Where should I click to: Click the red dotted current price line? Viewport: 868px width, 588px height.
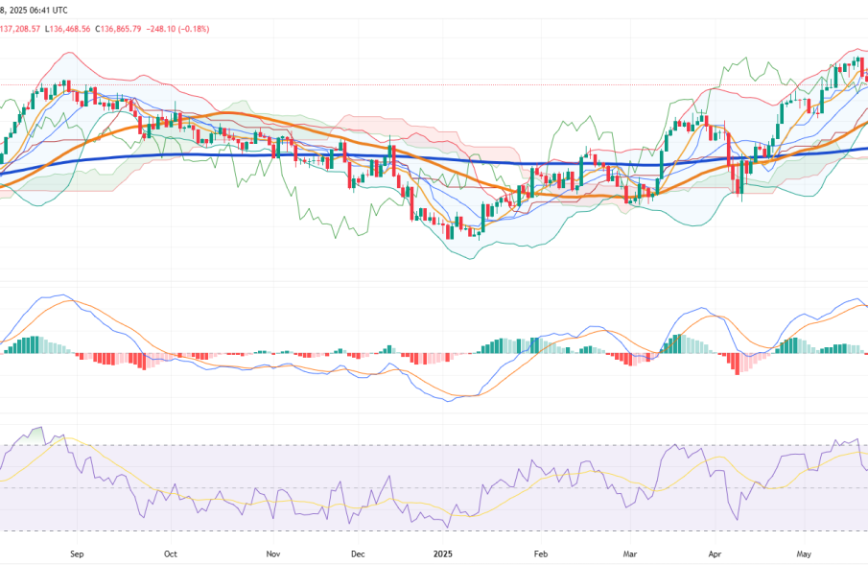click(x=384, y=84)
